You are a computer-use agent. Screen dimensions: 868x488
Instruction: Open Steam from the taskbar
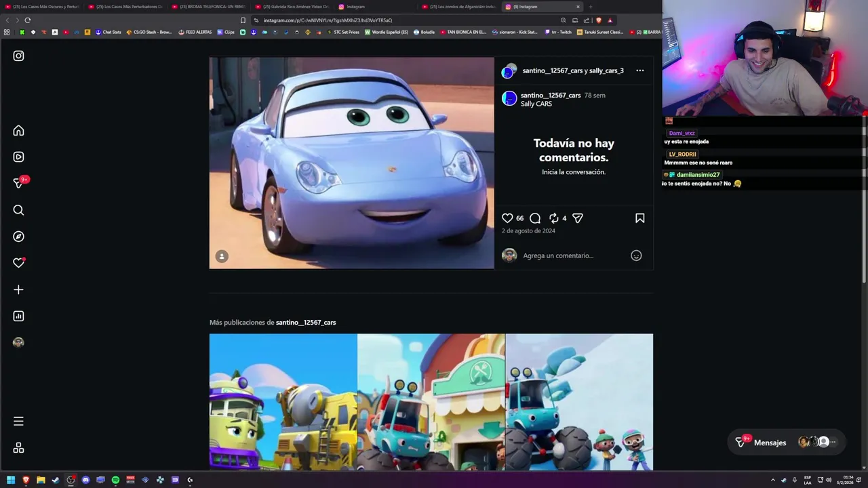pyautogui.click(x=56, y=480)
